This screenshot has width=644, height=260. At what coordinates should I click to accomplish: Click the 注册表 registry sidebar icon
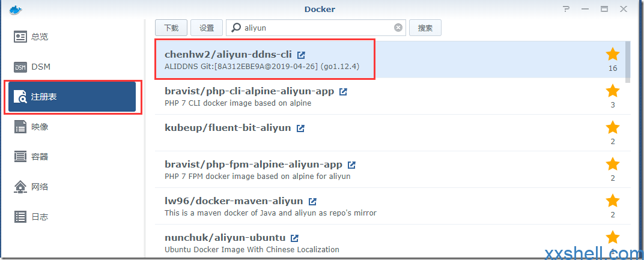pyautogui.click(x=20, y=97)
